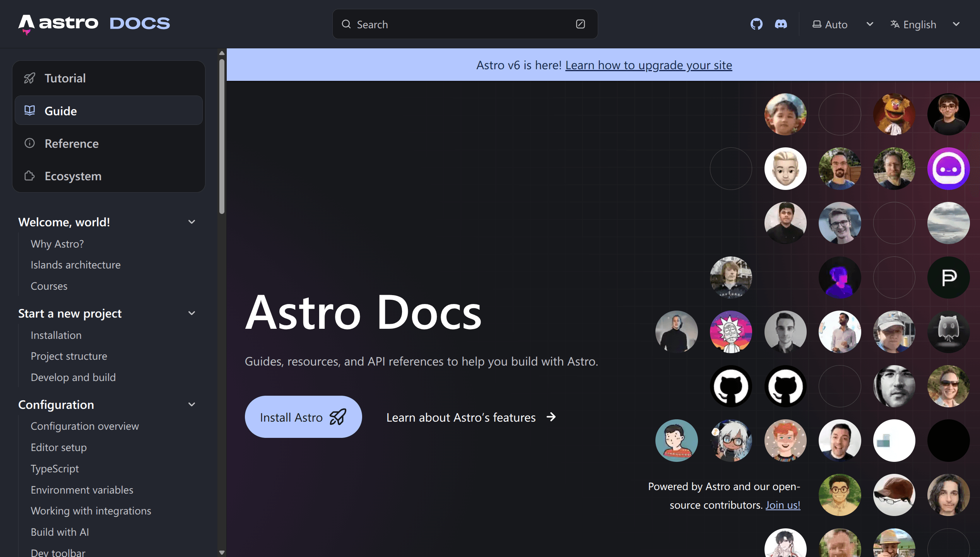Screen dimensions: 980x557
Task: Open the Auto theme dropdown
Action: coord(843,24)
